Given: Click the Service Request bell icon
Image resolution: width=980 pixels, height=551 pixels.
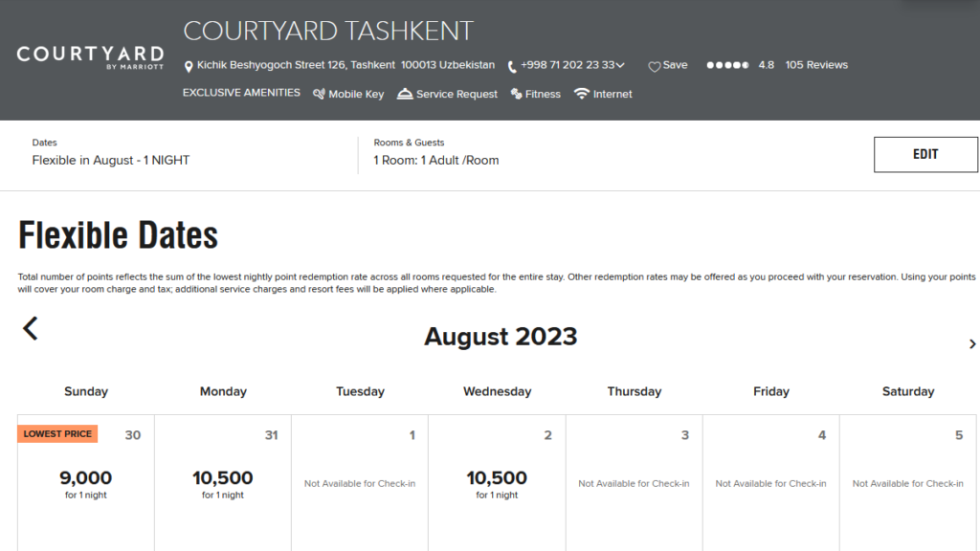Looking at the screenshot, I should pyautogui.click(x=405, y=94).
